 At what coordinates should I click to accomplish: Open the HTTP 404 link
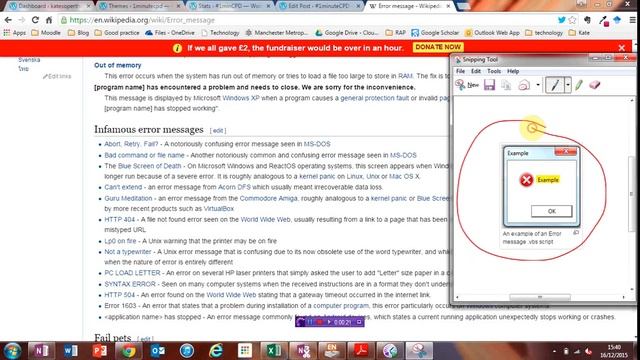click(x=120, y=220)
